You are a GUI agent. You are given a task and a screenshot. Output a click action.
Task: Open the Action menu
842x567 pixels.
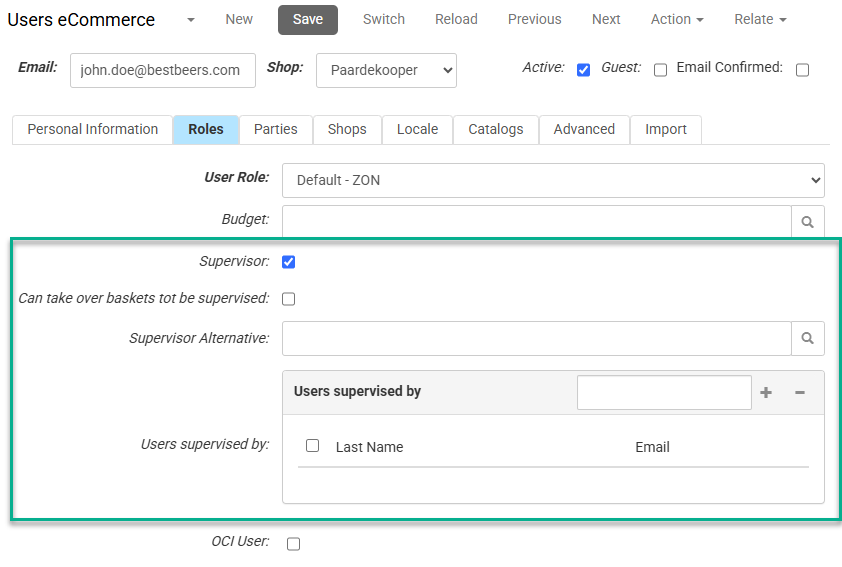point(677,19)
